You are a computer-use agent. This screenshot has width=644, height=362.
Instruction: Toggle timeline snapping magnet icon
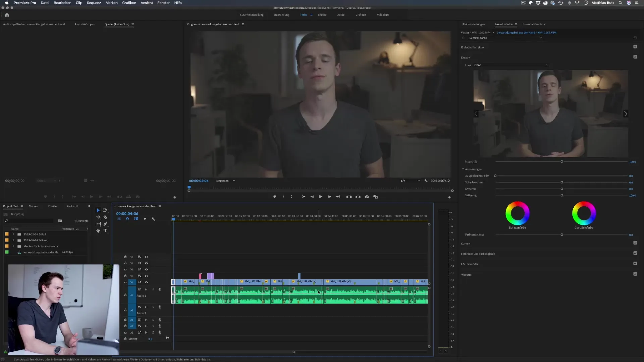(x=127, y=219)
